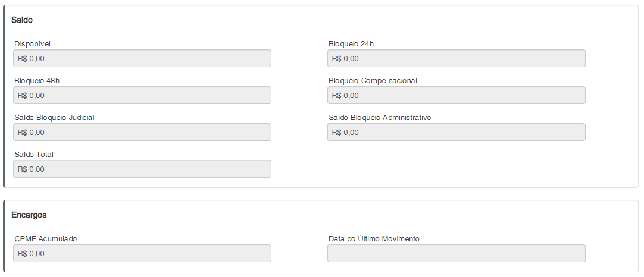Click the Saldo Total label
This screenshot has width=644, height=277.
click(x=34, y=155)
